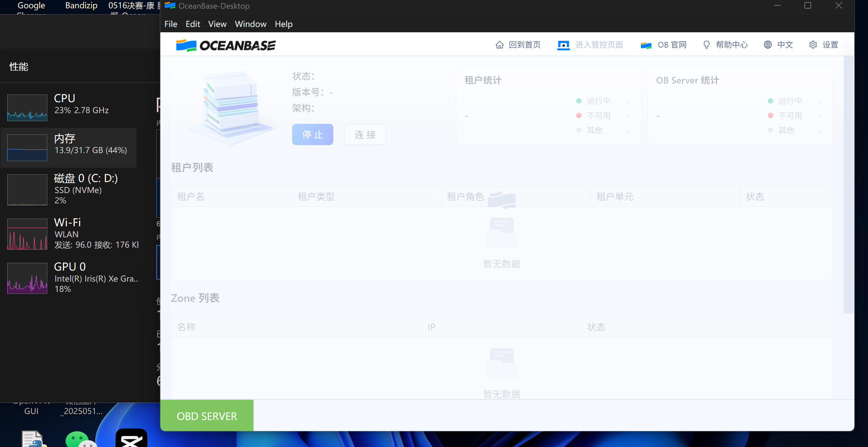Switch to the Bandizip taskbar window
Screen dimensions: 868x447
point(81,5)
